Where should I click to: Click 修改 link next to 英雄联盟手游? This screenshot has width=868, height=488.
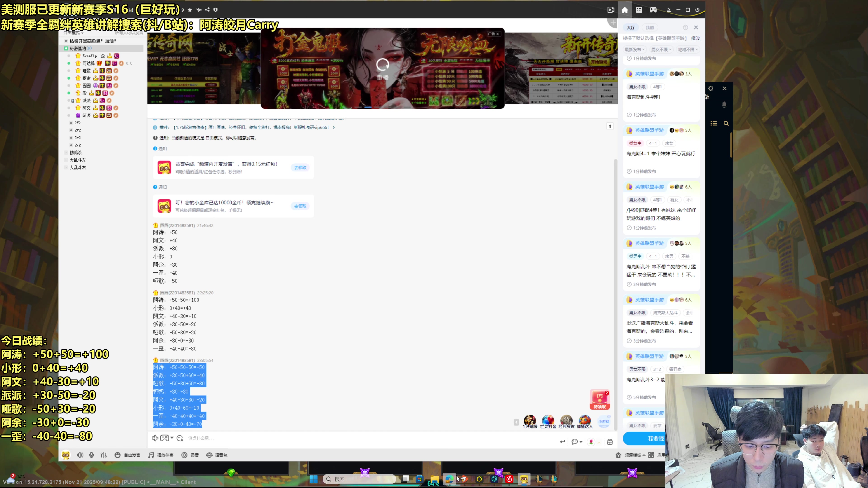(x=695, y=38)
